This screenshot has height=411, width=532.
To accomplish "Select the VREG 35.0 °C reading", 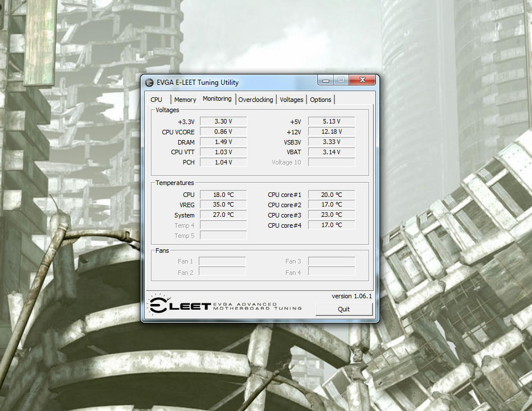I will tap(223, 204).
